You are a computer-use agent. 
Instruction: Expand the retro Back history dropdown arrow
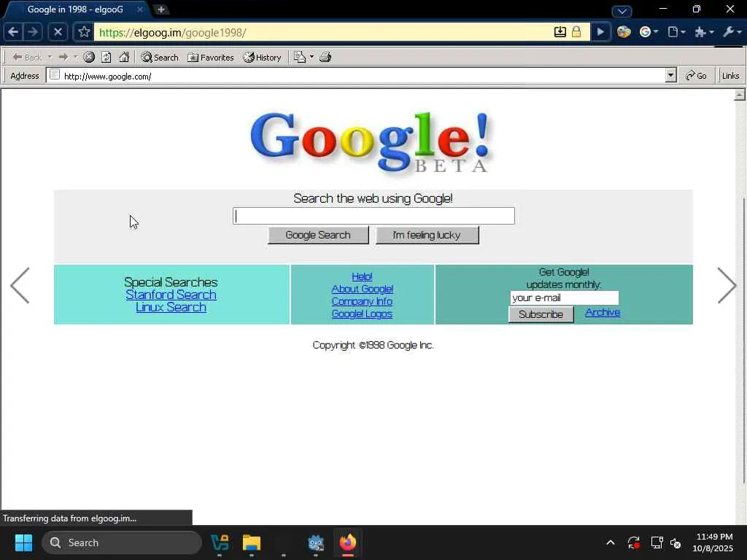point(50,57)
